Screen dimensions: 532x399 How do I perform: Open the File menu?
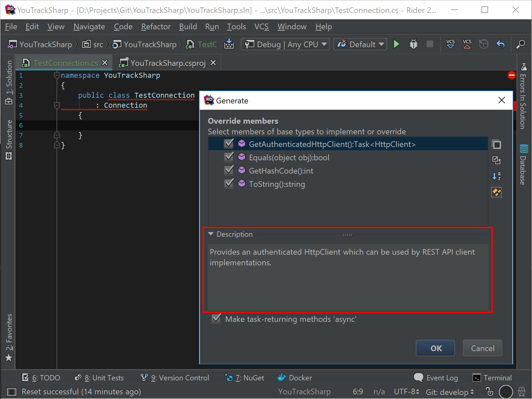(x=11, y=27)
